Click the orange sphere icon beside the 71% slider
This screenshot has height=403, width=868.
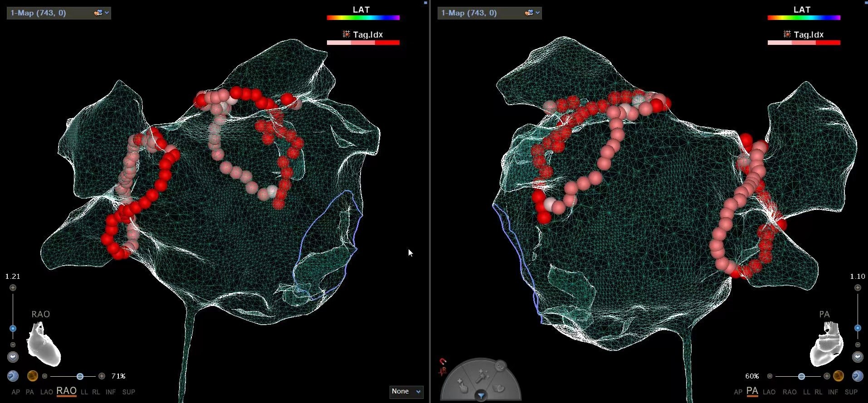[32, 376]
